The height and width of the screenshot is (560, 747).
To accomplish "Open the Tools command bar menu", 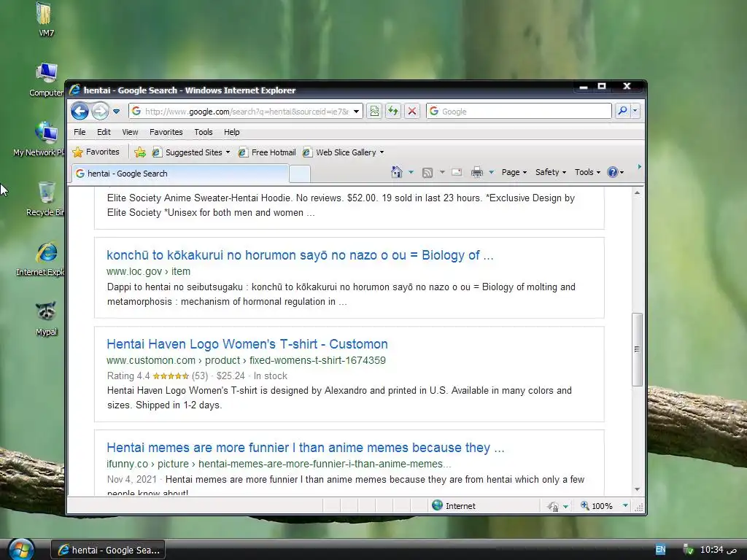I will tap(587, 172).
